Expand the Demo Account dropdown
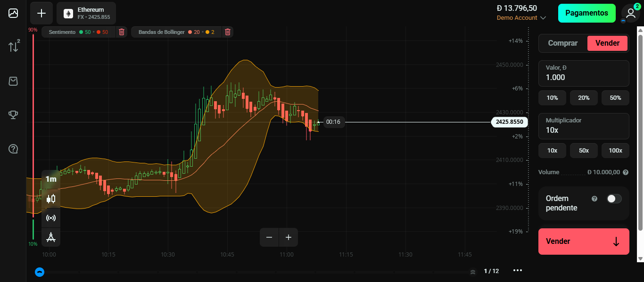Viewport: 644px width, 282px height. coord(521,18)
